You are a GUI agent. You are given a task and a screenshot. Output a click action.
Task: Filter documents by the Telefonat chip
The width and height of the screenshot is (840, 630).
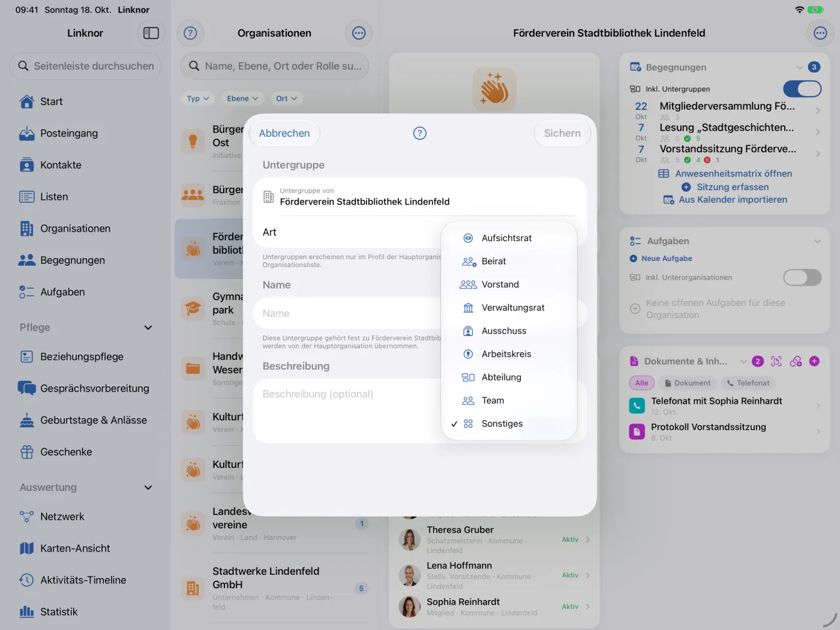tap(748, 383)
